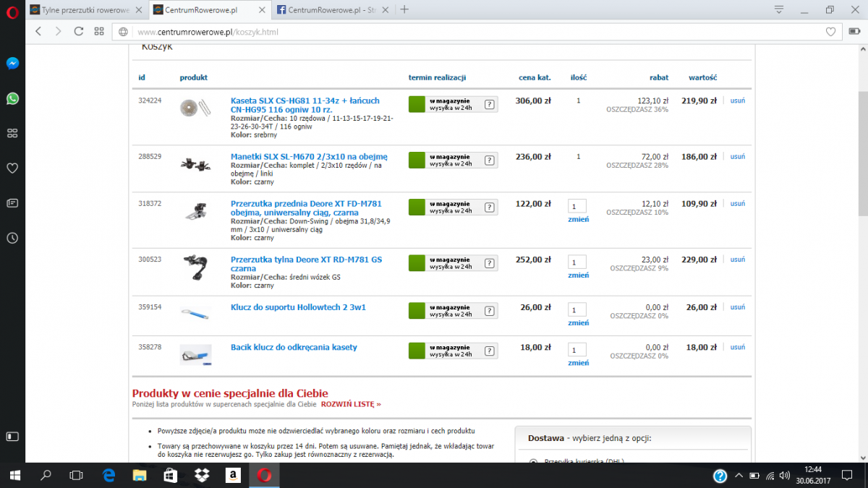Go back to the previous page

coord(39,32)
